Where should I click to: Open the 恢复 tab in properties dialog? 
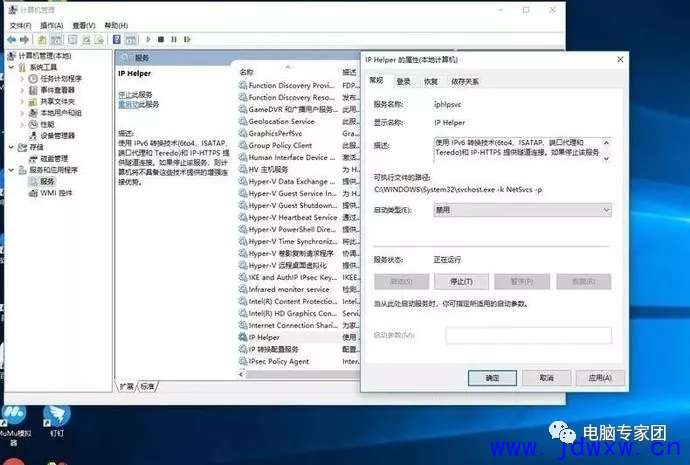[x=431, y=81]
